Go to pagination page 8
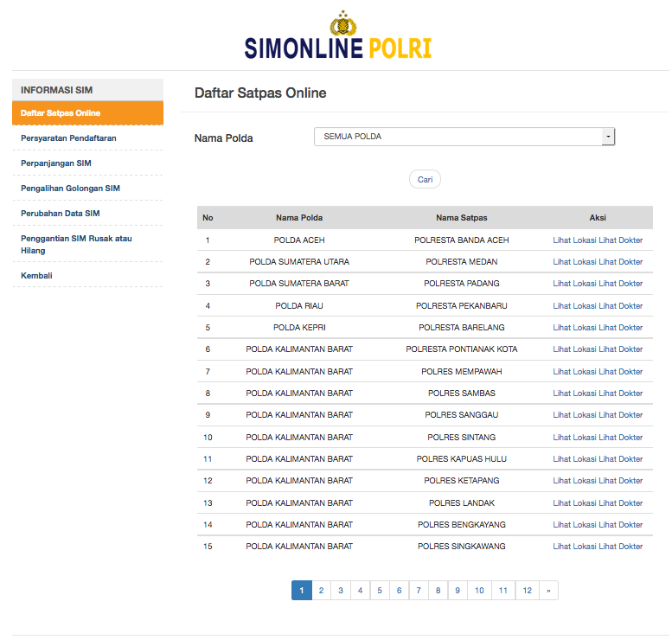This screenshot has width=672, height=640. [438, 591]
